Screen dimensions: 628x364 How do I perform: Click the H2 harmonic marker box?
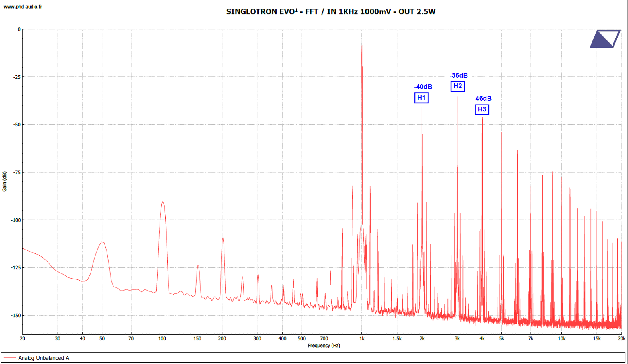point(458,86)
